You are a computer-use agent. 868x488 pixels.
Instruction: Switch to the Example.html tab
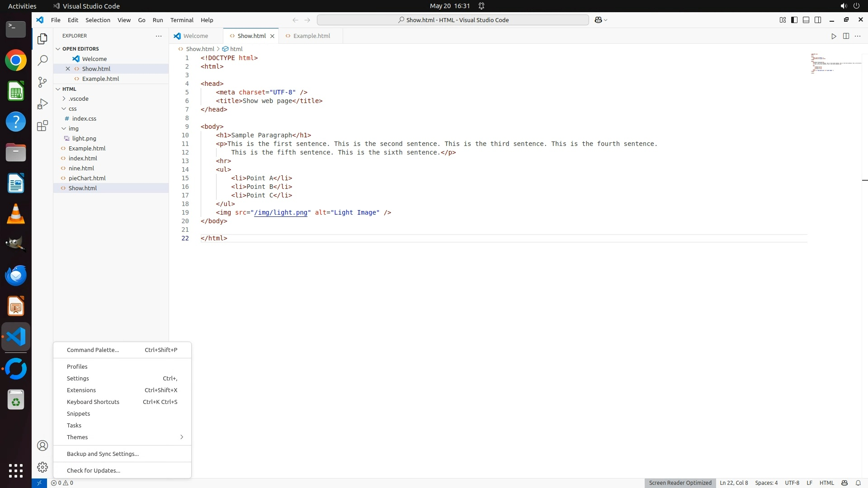coord(311,36)
